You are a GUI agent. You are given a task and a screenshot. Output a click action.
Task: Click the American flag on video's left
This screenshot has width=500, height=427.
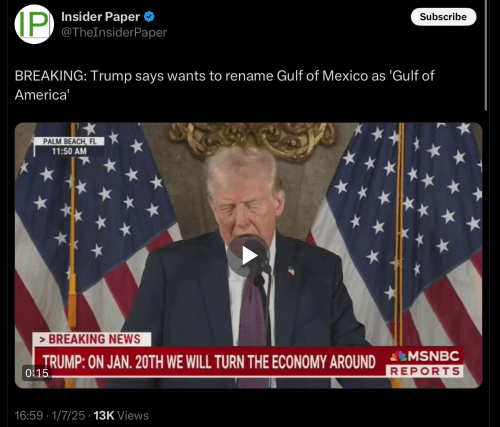90,233
